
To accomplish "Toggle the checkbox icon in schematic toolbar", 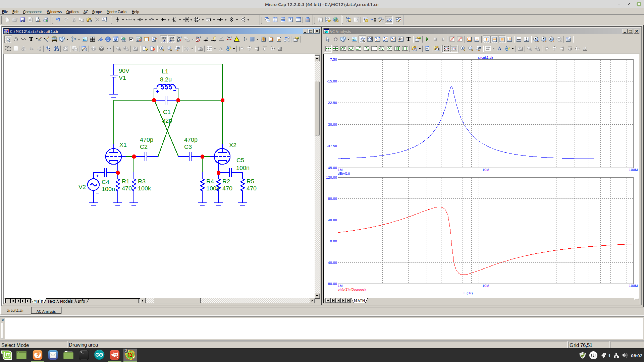I will [x=131, y=39].
